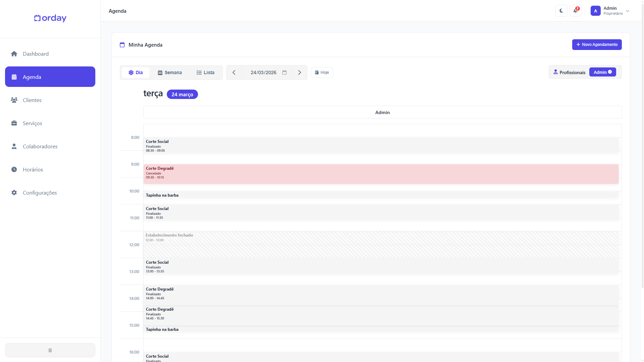
Task: Open notifications bell with badge
Action: tap(575, 11)
